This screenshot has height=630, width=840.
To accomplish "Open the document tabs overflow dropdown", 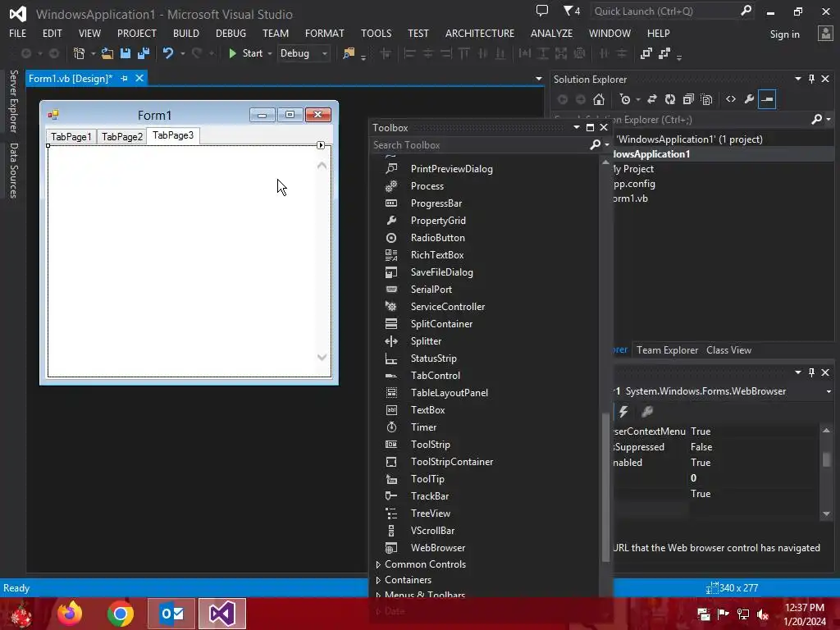I will click(538, 79).
